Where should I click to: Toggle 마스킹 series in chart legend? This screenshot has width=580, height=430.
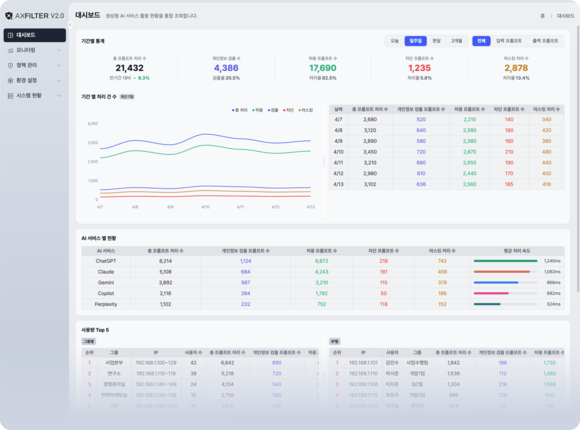(x=306, y=110)
